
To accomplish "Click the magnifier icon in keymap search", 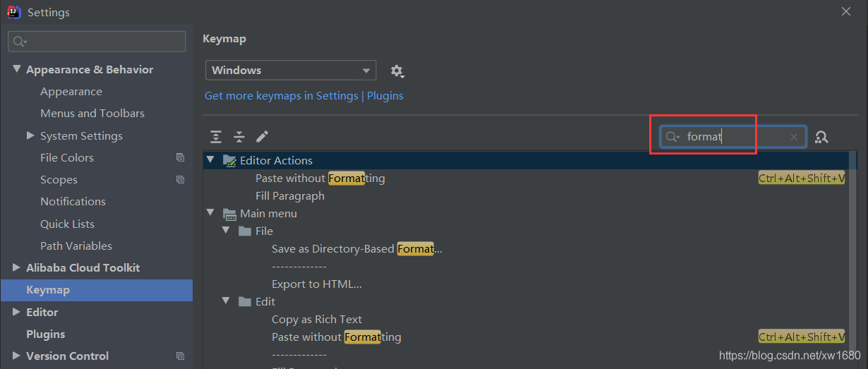I will [x=673, y=137].
